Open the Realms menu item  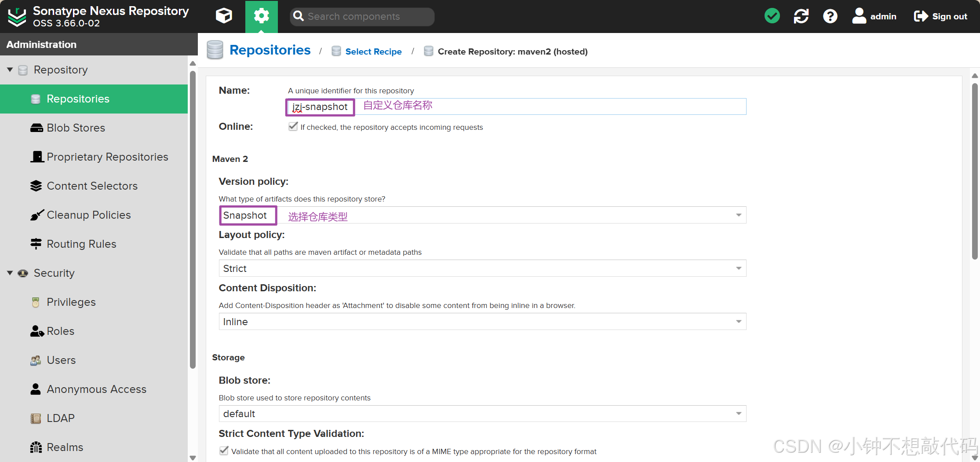pyautogui.click(x=94, y=447)
